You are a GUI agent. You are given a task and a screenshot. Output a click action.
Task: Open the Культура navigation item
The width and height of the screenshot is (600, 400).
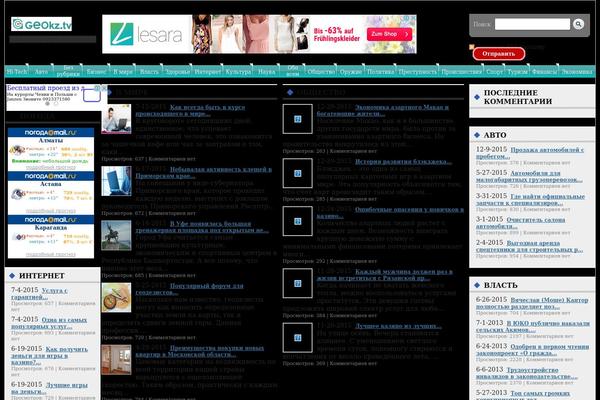click(238, 72)
